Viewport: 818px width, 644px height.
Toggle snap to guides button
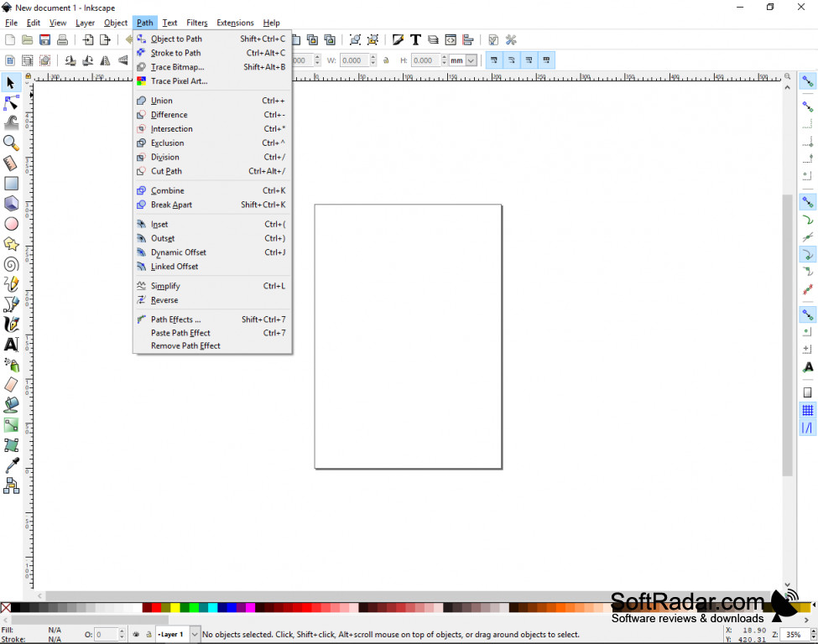point(808,428)
